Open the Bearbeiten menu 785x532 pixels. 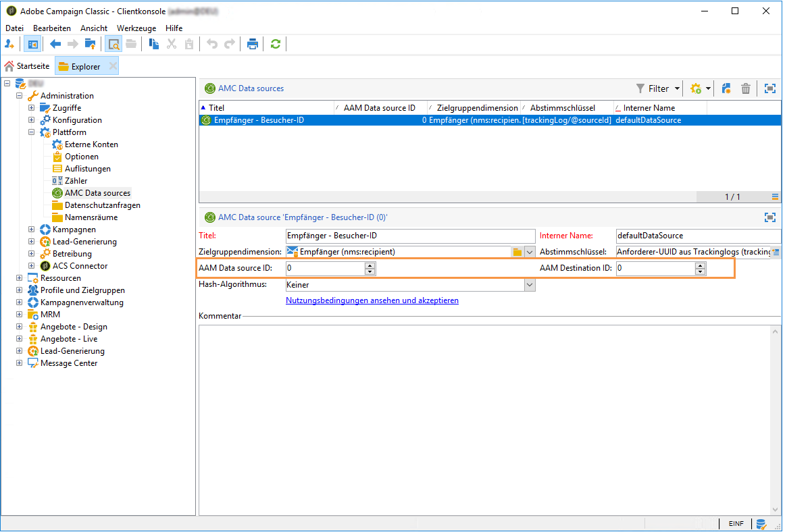pyautogui.click(x=52, y=28)
